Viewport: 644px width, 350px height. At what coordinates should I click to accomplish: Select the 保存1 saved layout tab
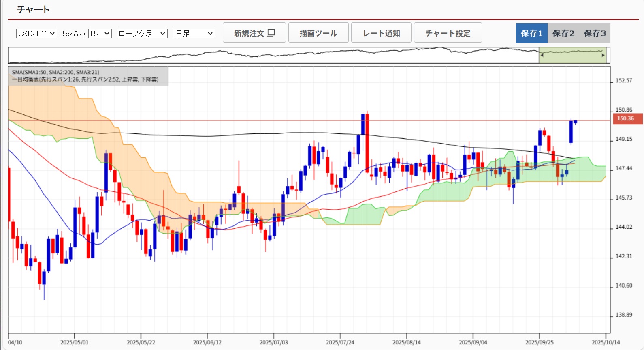(x=531, y=33)
